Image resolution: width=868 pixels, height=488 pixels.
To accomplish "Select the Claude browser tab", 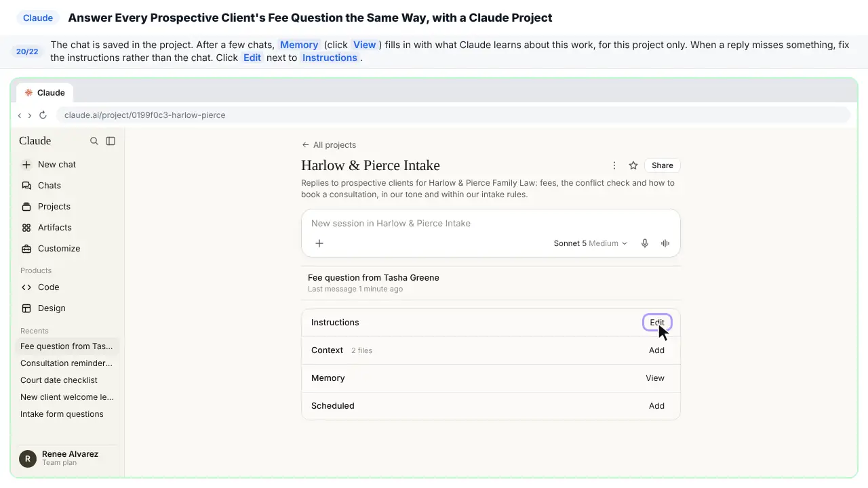I will [45, 93].
